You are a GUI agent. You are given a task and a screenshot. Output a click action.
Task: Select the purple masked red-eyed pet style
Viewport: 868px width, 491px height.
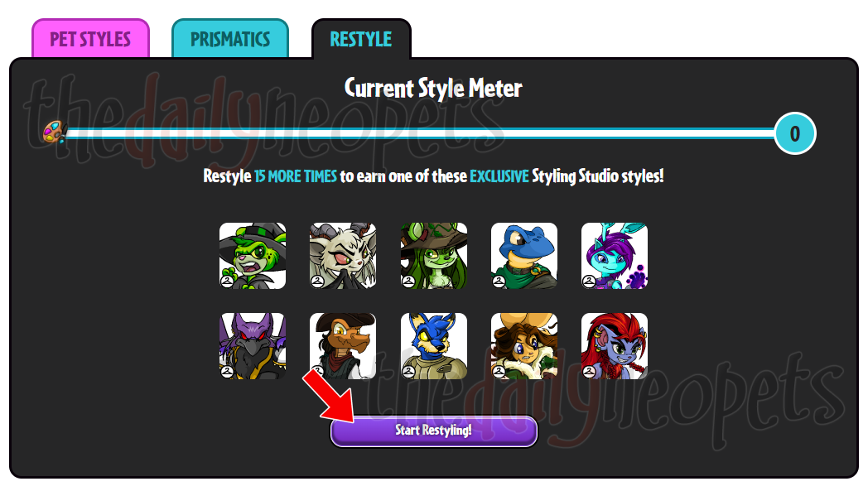click(253, 346)
